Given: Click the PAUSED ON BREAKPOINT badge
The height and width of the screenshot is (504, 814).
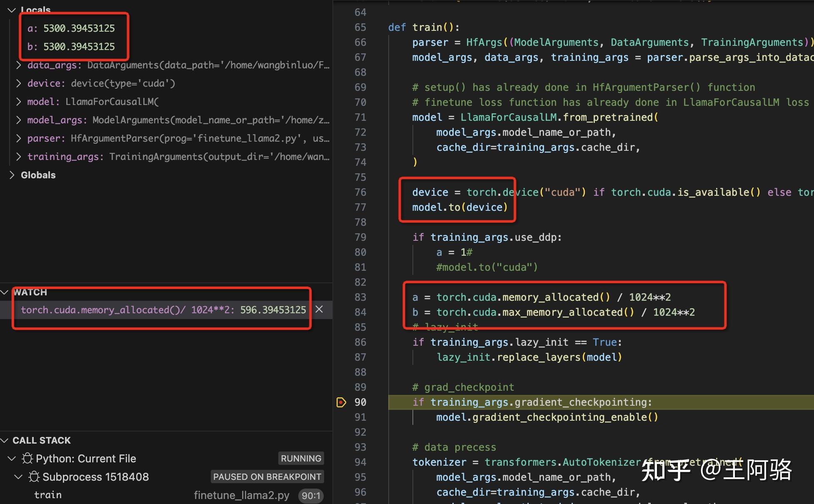Looking at the screenshot, I should (x=267, y=477).
